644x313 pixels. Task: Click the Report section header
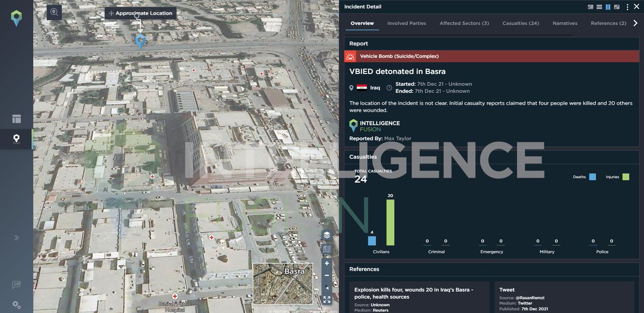click(358, 43)
